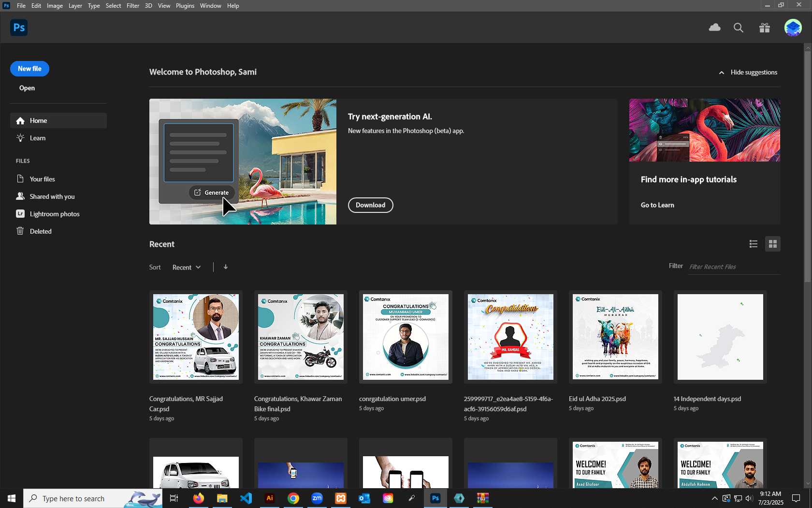
Task: Open Congratulations, MR Sajjad Car.psd thumbnail
Action: (x=196, y=337)
